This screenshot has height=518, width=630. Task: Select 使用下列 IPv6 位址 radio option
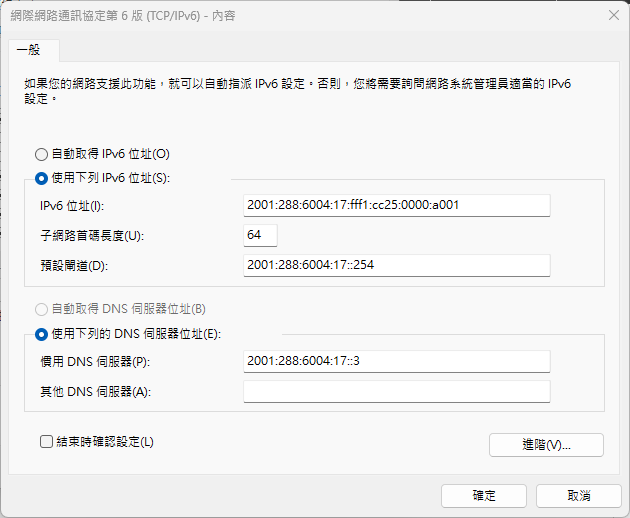pos(41,178)
